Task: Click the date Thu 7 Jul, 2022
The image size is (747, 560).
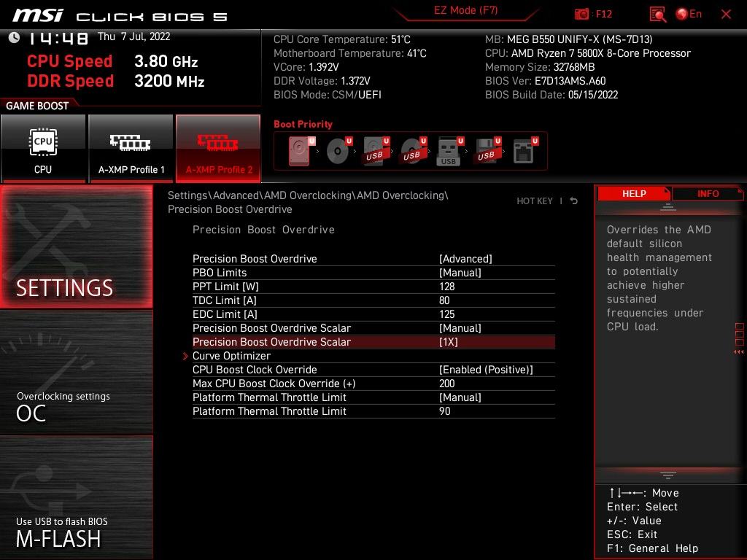Action: pos(133,36)
